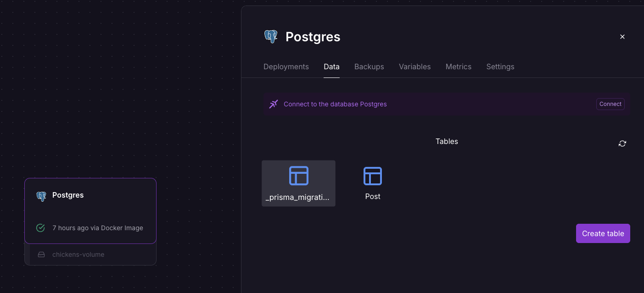644x293 pixels.
Task: Open the Settings tab
Action: tap(500, 66)
